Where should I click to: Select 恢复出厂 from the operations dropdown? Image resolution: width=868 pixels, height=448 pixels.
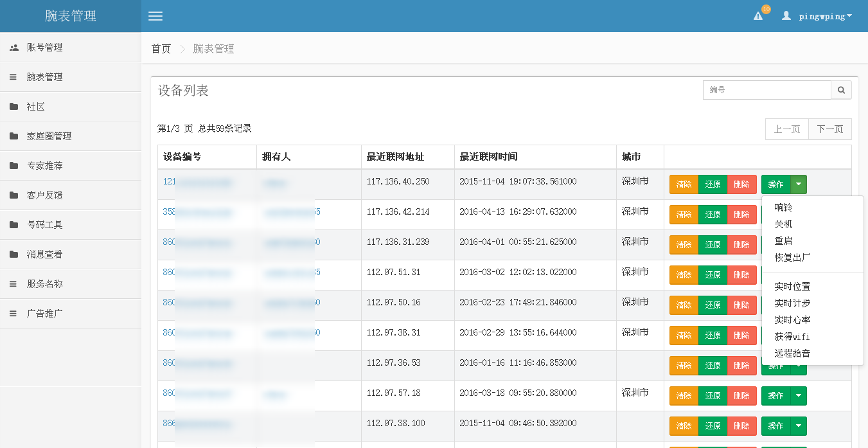813,258
